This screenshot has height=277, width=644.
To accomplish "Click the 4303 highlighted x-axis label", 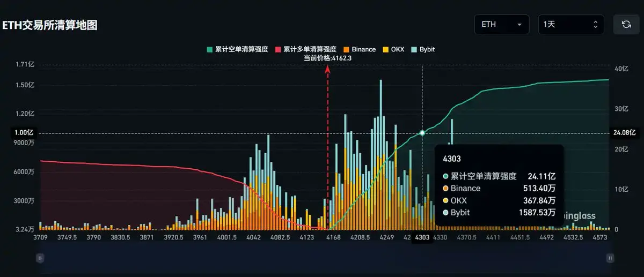I will [x=422, y=238].
